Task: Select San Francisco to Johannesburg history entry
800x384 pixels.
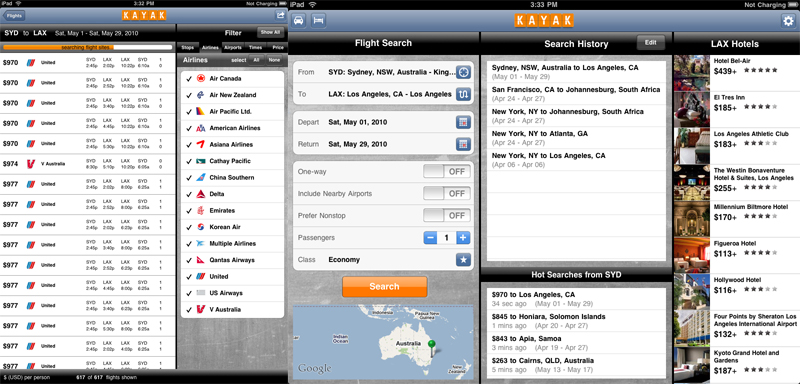Action: [577, 94]
